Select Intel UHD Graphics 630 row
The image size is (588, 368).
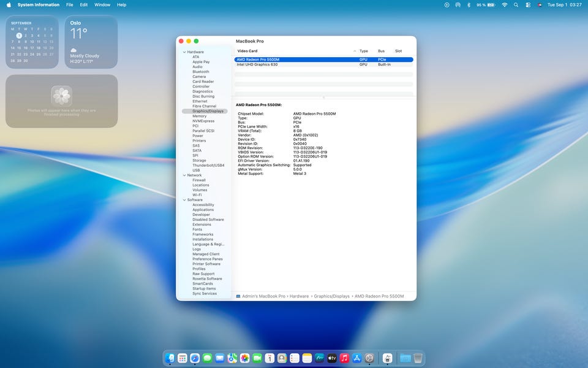[323, 64]
